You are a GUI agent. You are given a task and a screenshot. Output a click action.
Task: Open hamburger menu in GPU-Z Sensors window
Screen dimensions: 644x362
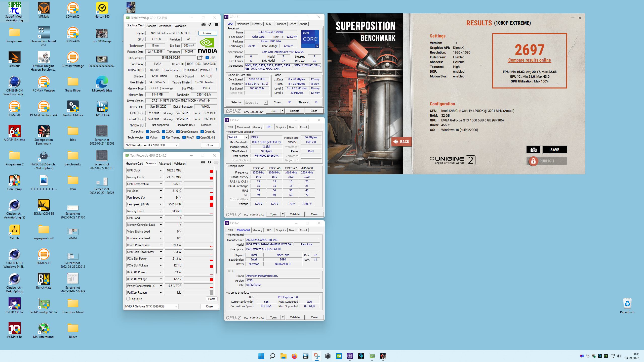[x=216, y=162]
